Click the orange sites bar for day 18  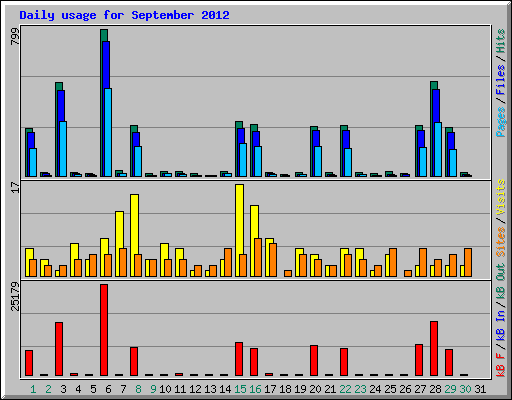(x=288, y=273)
